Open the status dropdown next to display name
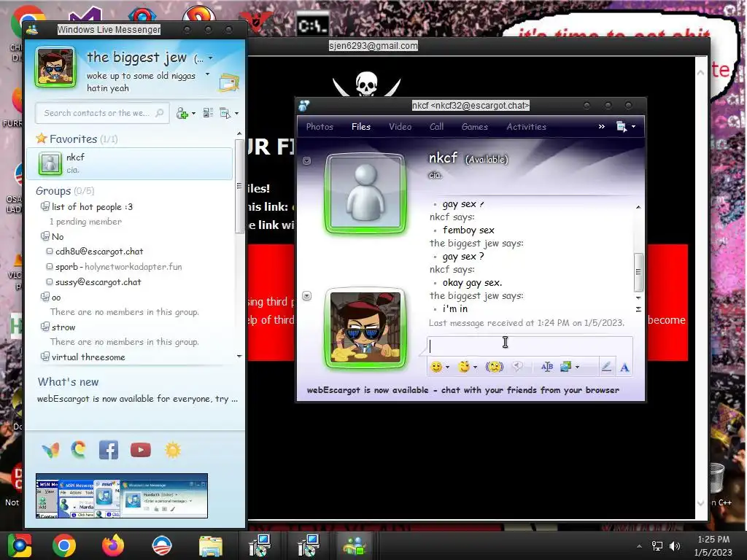This screenshot has height=560, width=747. pos(211,58)
